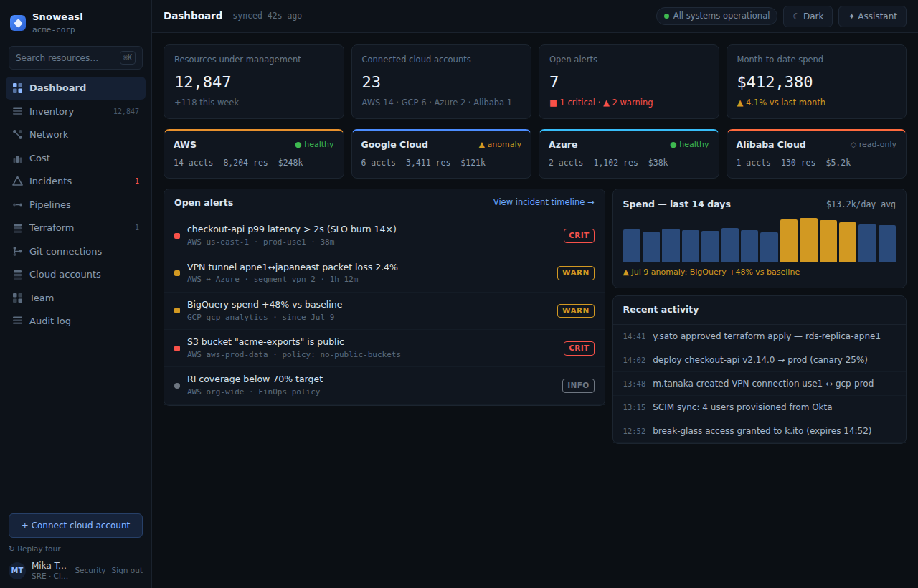This screenshot has height=588, width=918.
Task: Click the red dot beside checkout-api alert
Action: tap(177, 236)
